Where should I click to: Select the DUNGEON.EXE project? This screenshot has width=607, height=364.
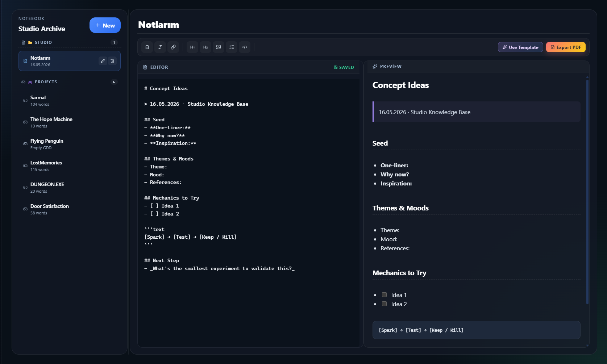pos(70,187)
